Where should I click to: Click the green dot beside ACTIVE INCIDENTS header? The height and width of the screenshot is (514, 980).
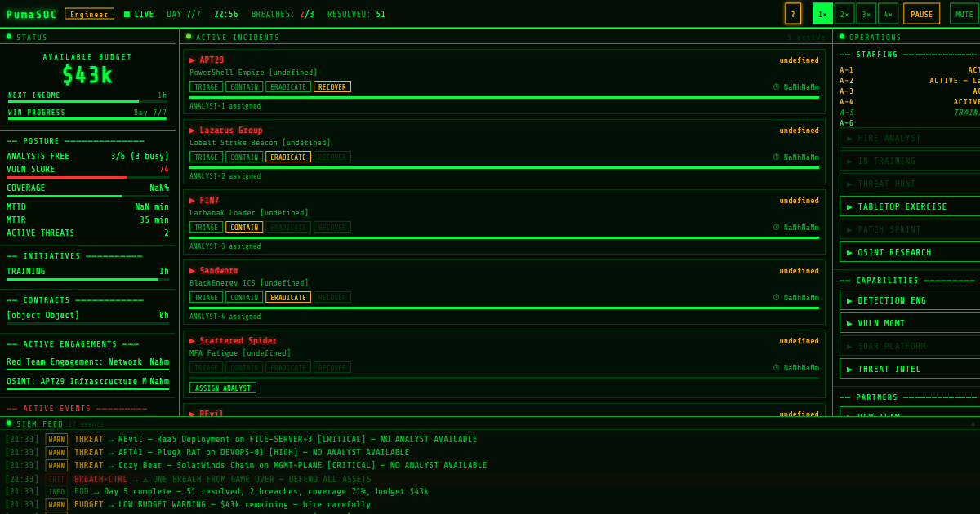[x=189, y=37]
